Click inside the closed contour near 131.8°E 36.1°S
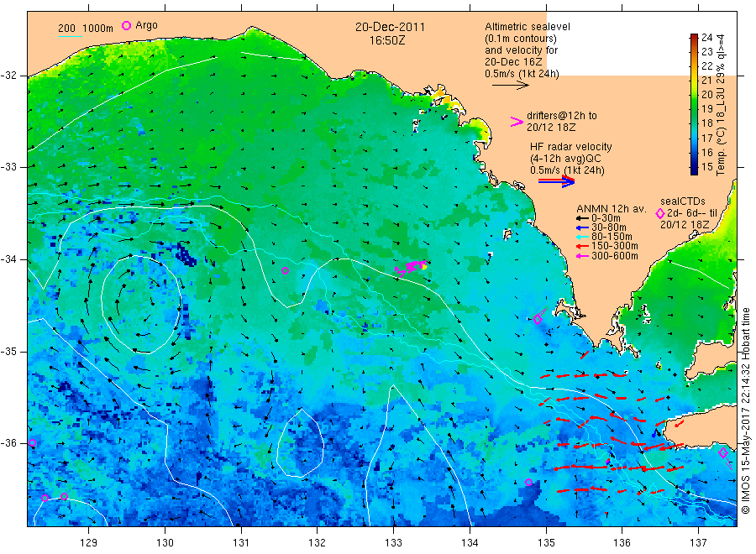 click(x=300, y=444)
